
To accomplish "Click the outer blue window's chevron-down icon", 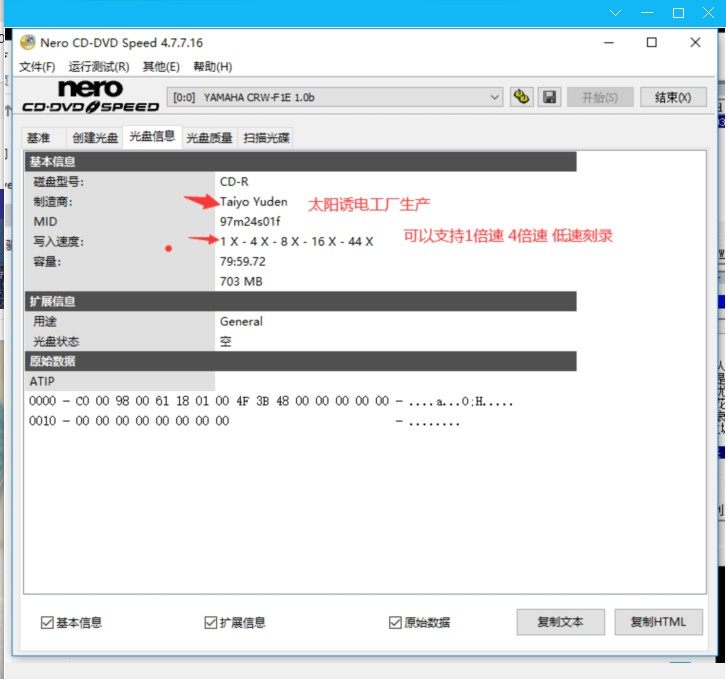I will tap(615, 13).
